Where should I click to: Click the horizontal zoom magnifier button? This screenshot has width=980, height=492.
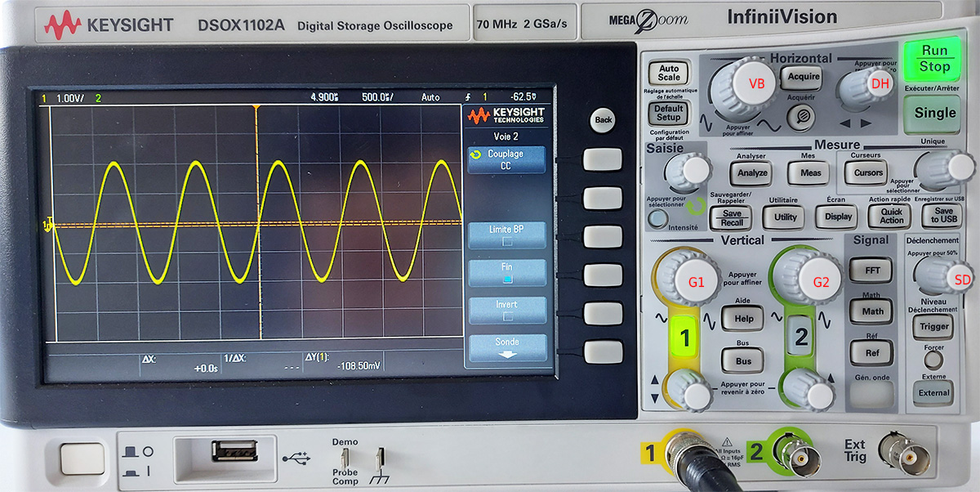(x=800, y=117)
